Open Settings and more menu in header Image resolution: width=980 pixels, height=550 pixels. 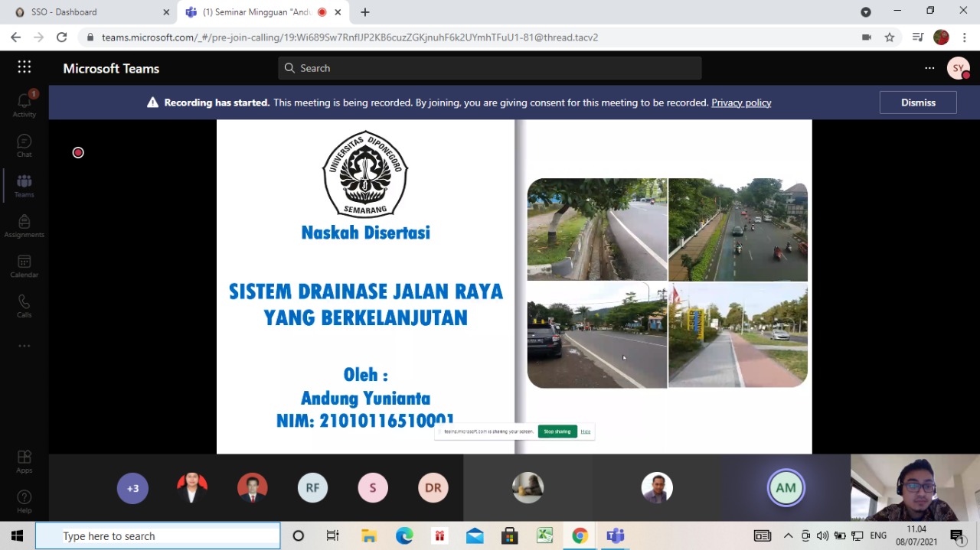(929, 68)
